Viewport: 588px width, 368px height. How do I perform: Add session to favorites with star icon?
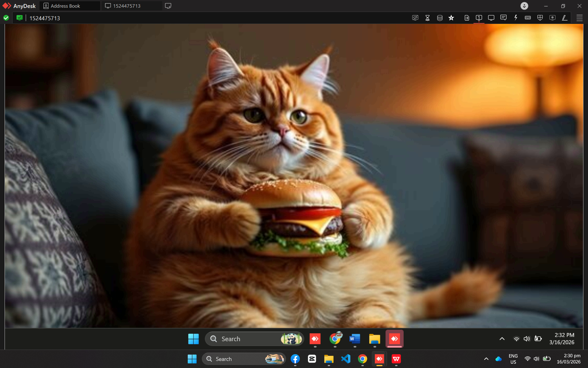451,18
